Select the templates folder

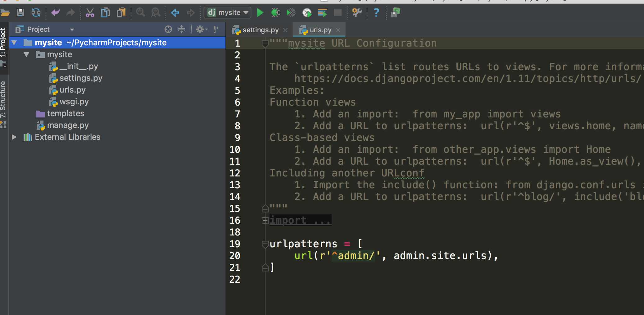[x=66, y=114]
